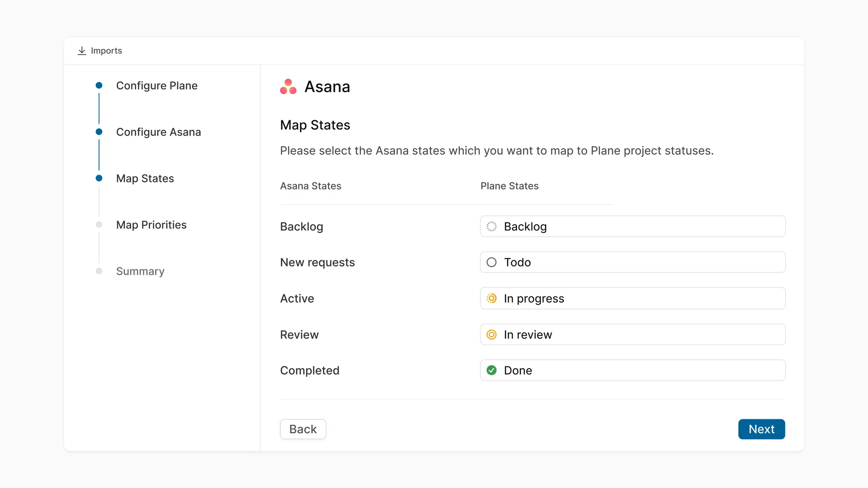The width and height of the screenshot is (868, 488).
Task: Click the New requests state label
Action: pyautogui.click(x=317, y=262)
